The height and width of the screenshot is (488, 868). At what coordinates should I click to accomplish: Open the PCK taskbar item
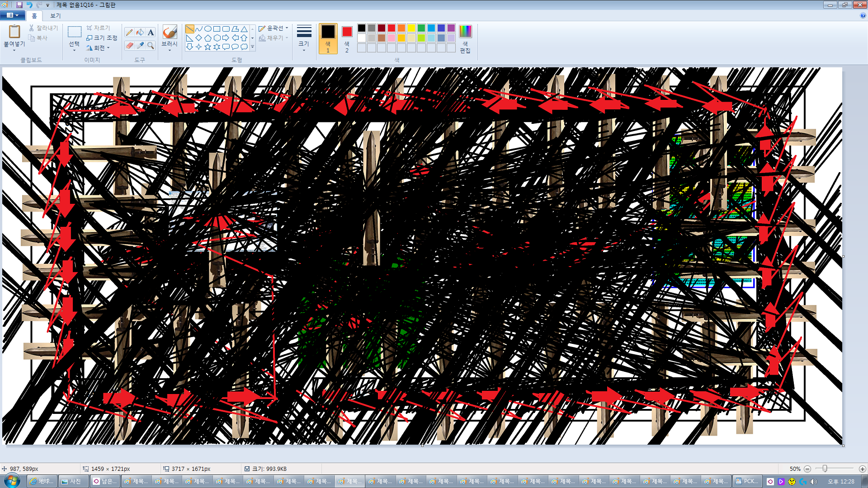tap(746, 481)
